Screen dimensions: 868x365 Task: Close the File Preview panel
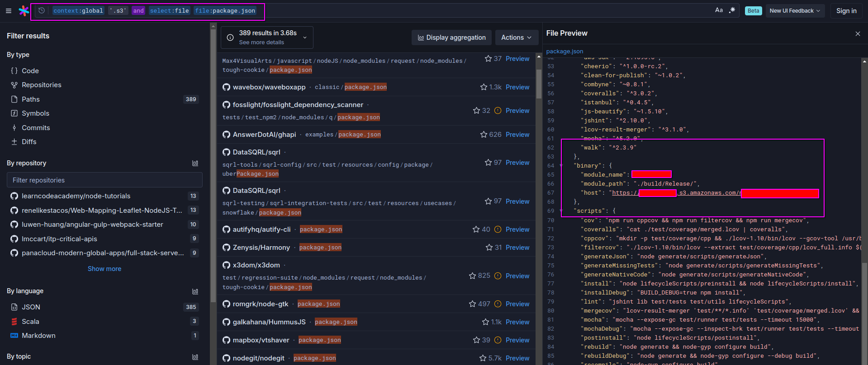858,33
